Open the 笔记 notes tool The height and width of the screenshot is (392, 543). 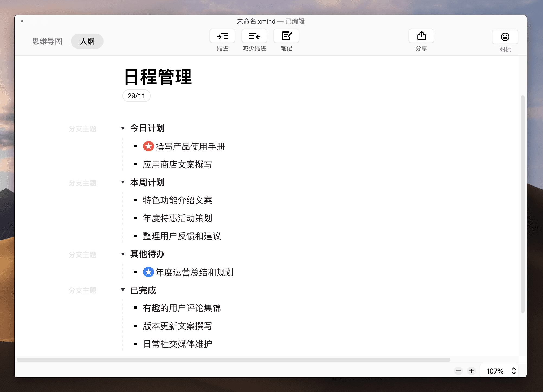286,36
